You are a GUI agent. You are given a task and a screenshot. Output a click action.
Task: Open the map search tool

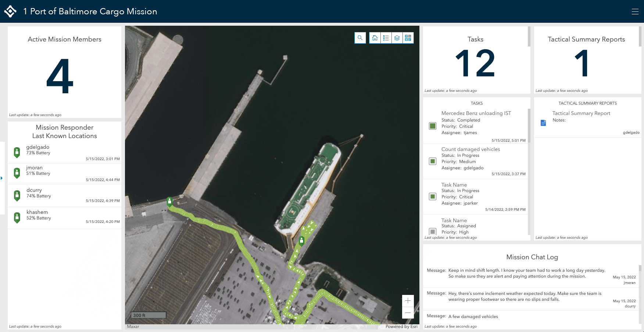(x=360, y=38)
